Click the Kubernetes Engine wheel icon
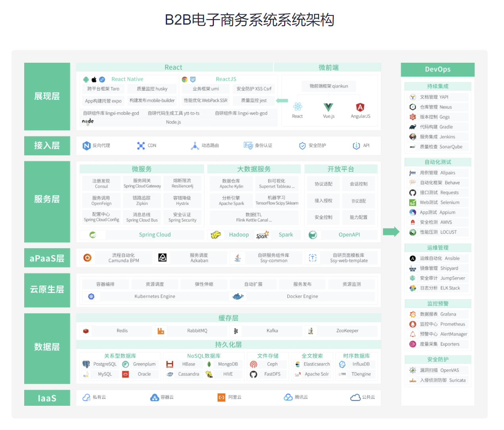The height and width of the screenshot is (430, 504). coord(91,296)
